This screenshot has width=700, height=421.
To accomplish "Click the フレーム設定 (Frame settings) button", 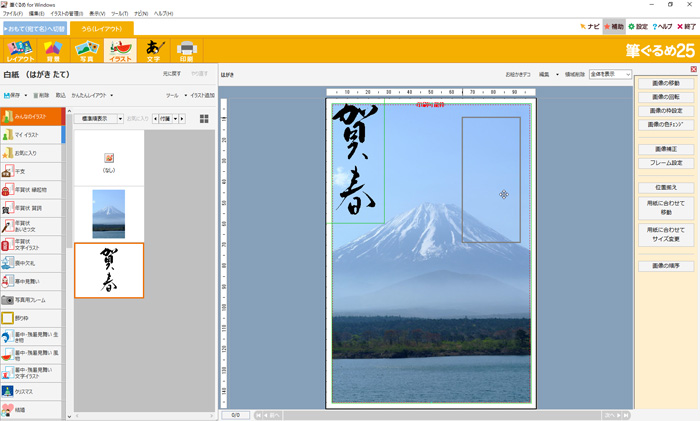I will tap(666, 162).
